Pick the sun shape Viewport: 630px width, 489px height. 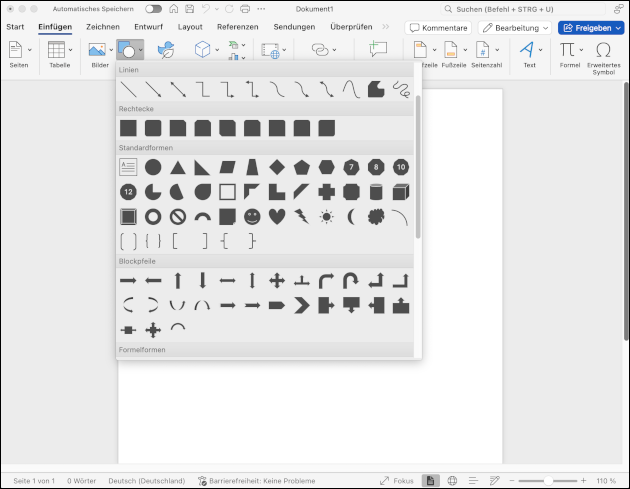327,217
